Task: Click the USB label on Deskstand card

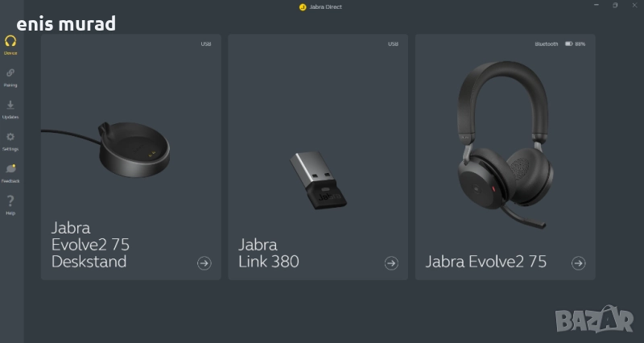Action: point(206,44)
